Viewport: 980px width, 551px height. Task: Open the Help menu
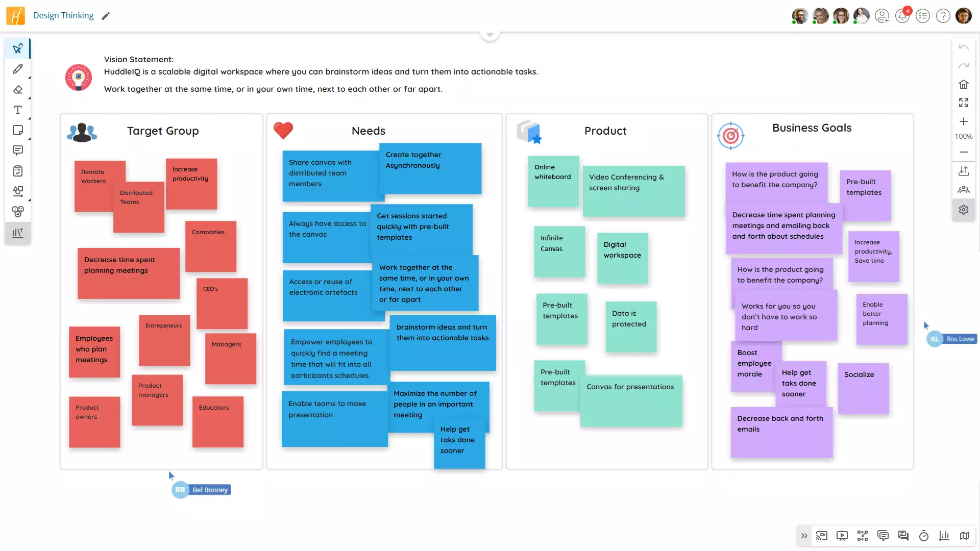pyautogui.click(x=943, y=16)
